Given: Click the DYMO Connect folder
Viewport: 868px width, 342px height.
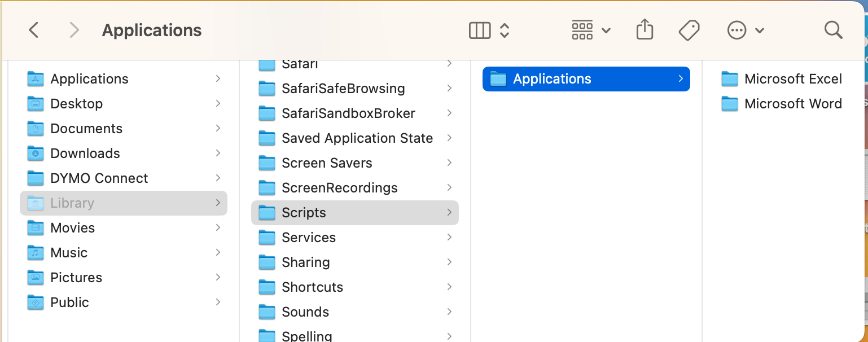Looking at the screenshot, I should click(99, 178).
